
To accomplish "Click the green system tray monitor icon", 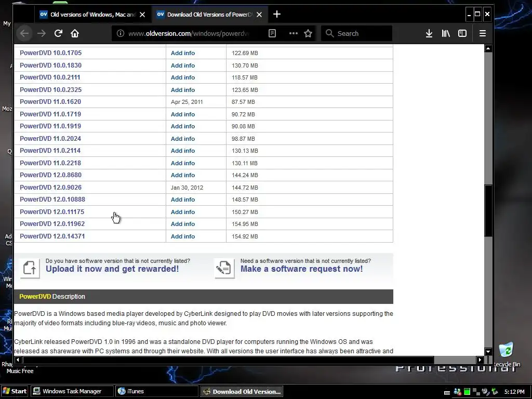I will tap(467, 392).
